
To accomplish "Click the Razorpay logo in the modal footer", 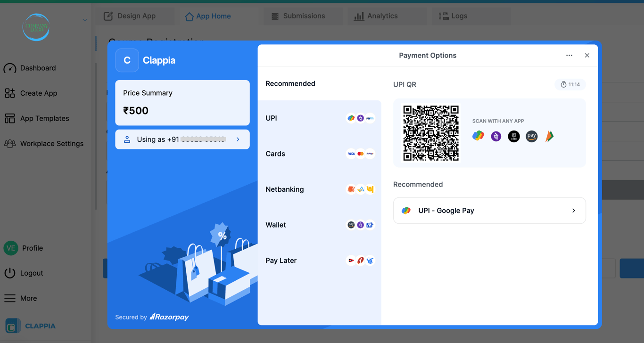I will (169, 317).
